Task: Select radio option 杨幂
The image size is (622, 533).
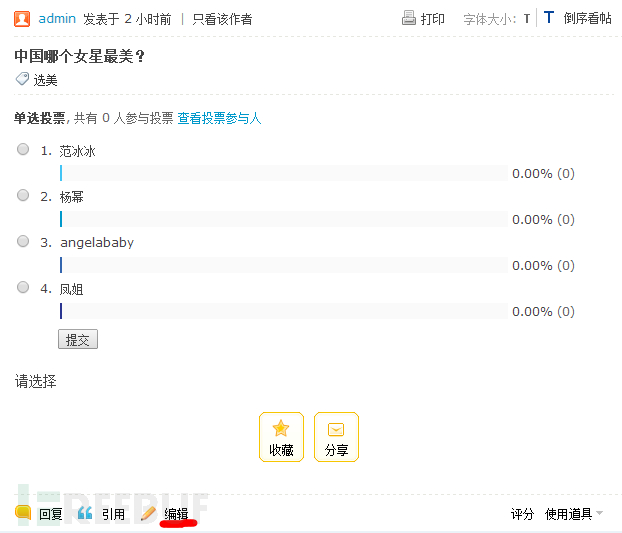Action: point(23,195)
